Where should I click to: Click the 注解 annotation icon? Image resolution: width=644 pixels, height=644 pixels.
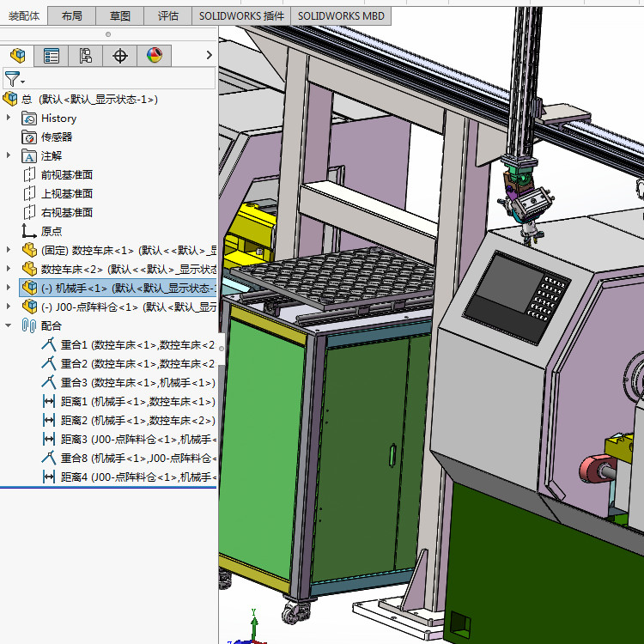tap(28, 156)
